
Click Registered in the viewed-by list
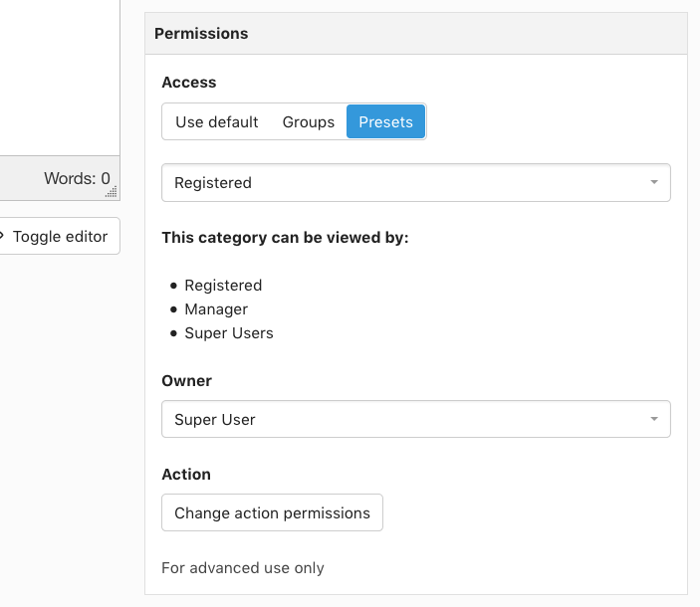click(223, 286)
